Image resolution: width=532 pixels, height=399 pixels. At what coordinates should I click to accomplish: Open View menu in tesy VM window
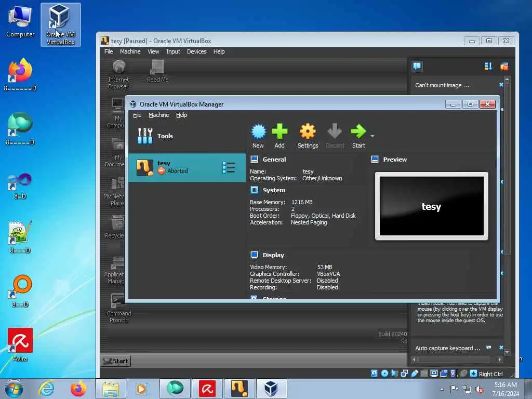click(x=153, y=51)
